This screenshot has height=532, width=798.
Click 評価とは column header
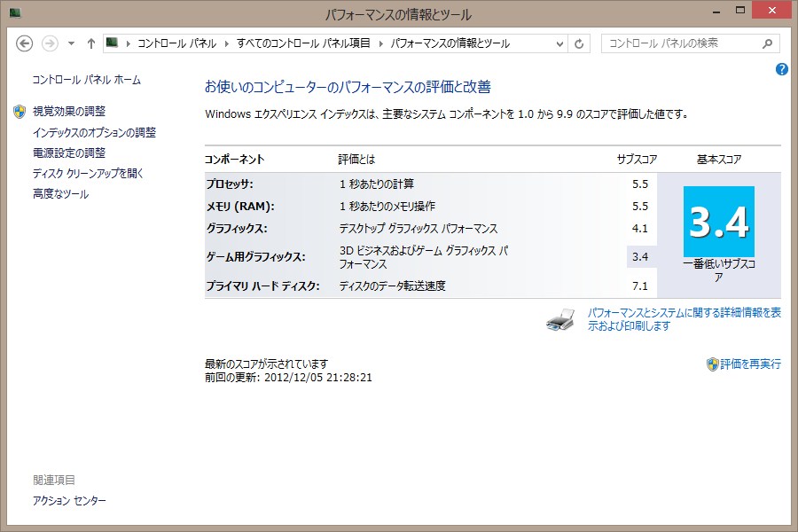pos(356,160)
